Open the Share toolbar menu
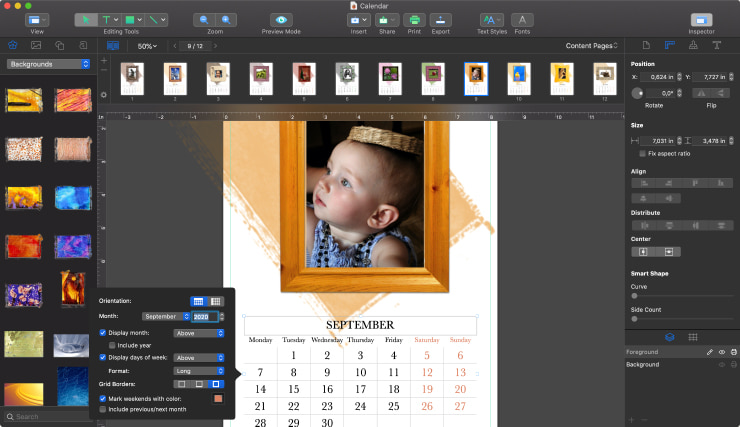Viewport: 740px width, 427px height. [387, 20]
